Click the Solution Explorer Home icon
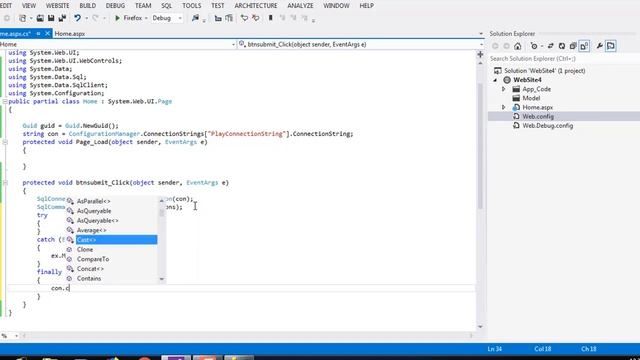 518,46
